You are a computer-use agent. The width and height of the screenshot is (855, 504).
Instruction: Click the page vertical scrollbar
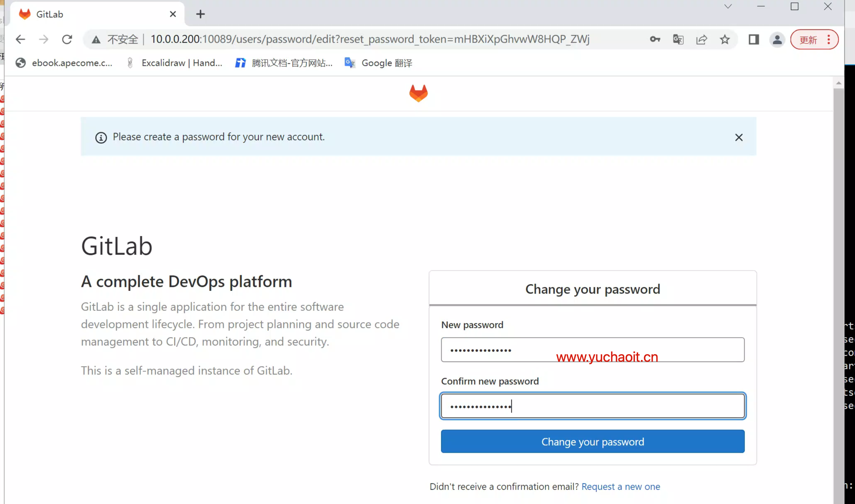(838, 277)
